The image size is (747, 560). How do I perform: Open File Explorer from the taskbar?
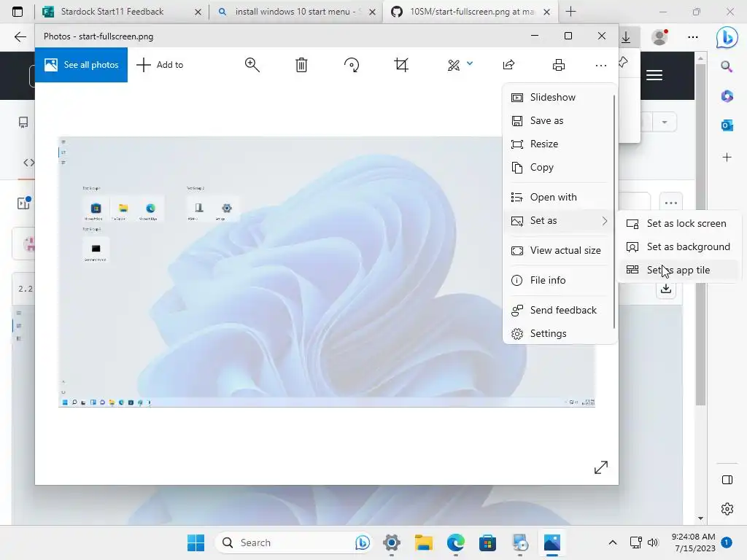pos(424,542)
